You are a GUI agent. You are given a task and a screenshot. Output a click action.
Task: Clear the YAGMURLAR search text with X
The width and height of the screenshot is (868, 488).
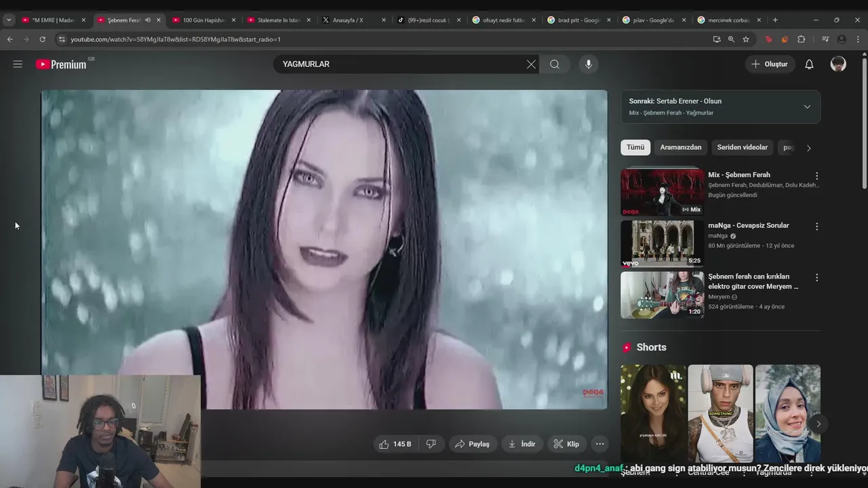click(531, 64)
